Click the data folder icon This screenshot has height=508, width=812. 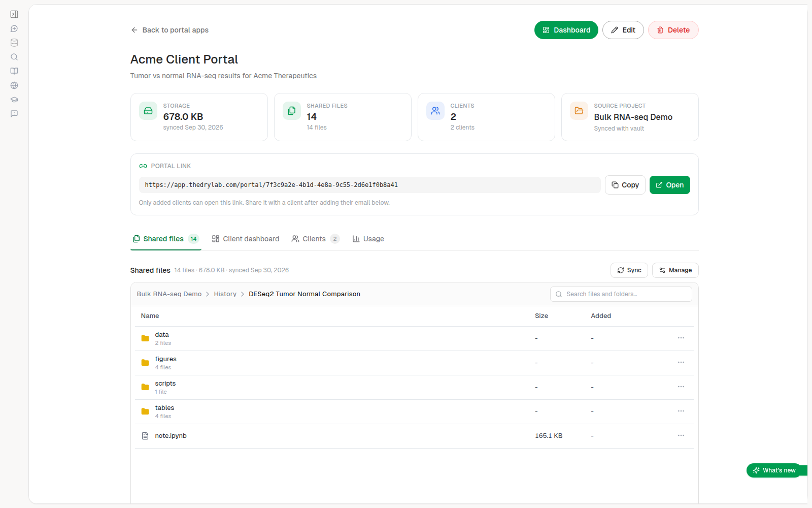145,338
